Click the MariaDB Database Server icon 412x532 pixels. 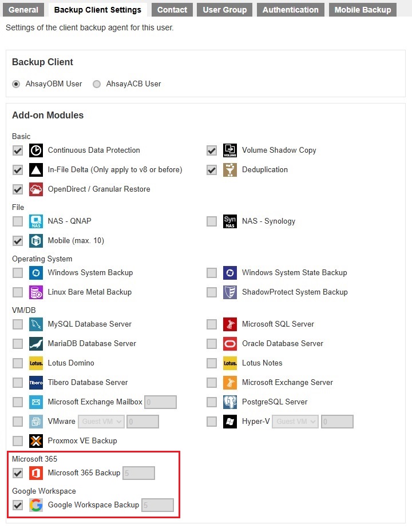click(x=36, y=344)
